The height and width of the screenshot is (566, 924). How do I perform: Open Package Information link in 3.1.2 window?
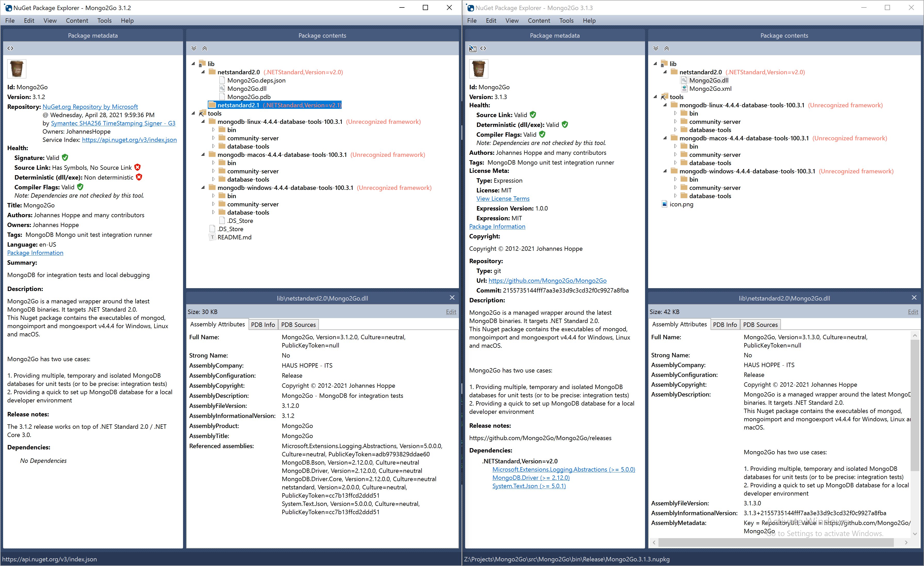point(35,253)
